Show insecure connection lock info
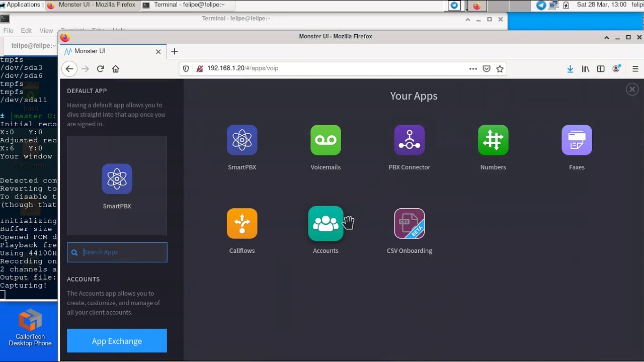 199,69
